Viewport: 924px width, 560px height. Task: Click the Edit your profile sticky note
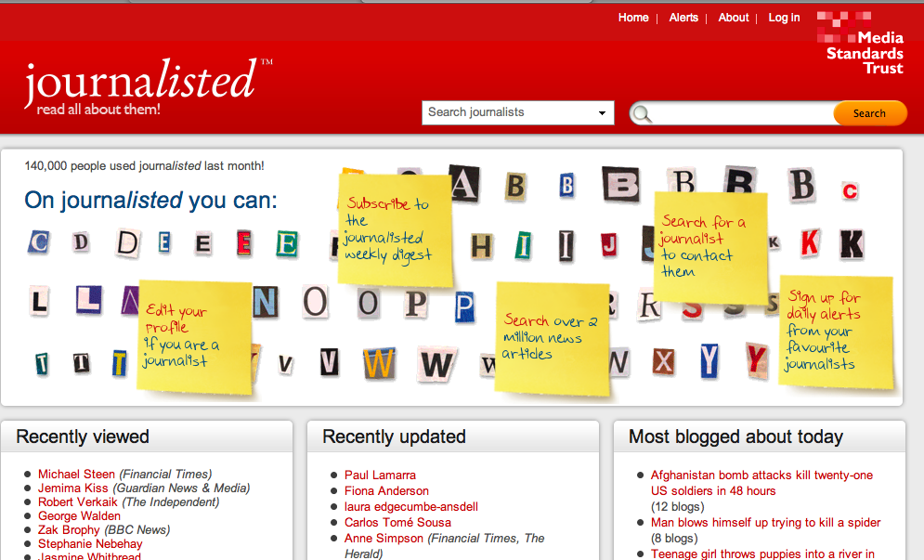tap(195, 336)
